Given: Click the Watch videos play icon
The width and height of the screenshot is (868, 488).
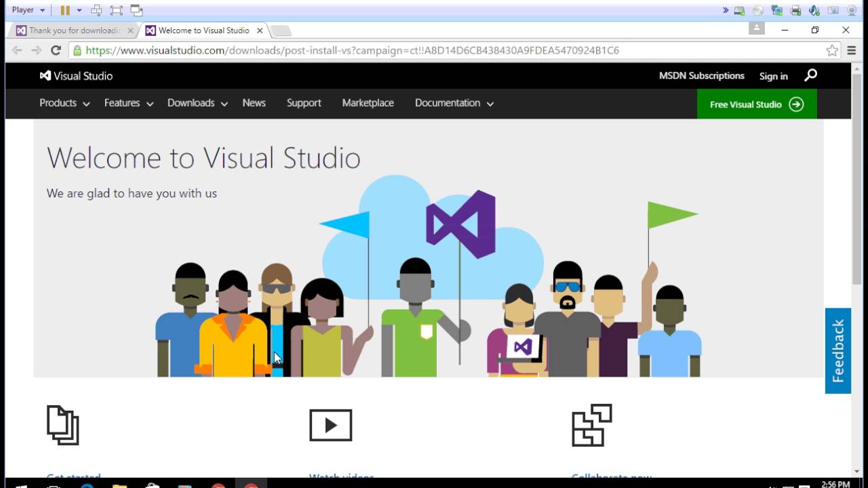Looking at the screenshot, I should tap(331, 425).
